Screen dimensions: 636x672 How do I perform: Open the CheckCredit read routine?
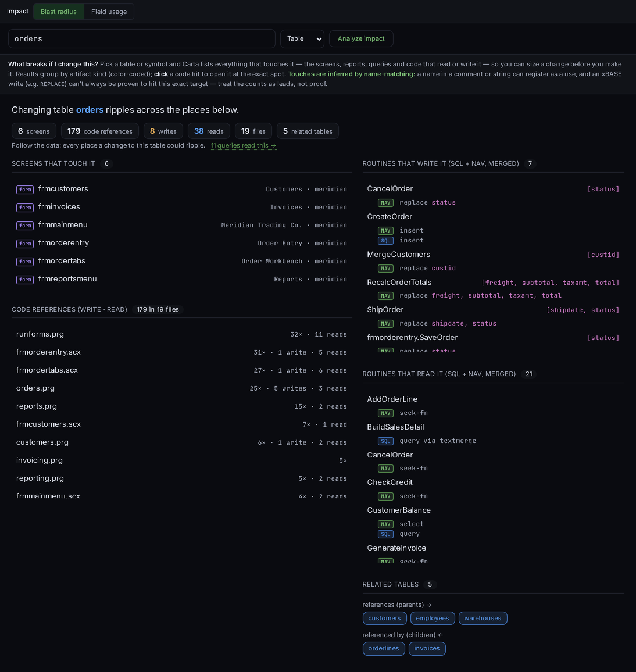coord(390,482)
